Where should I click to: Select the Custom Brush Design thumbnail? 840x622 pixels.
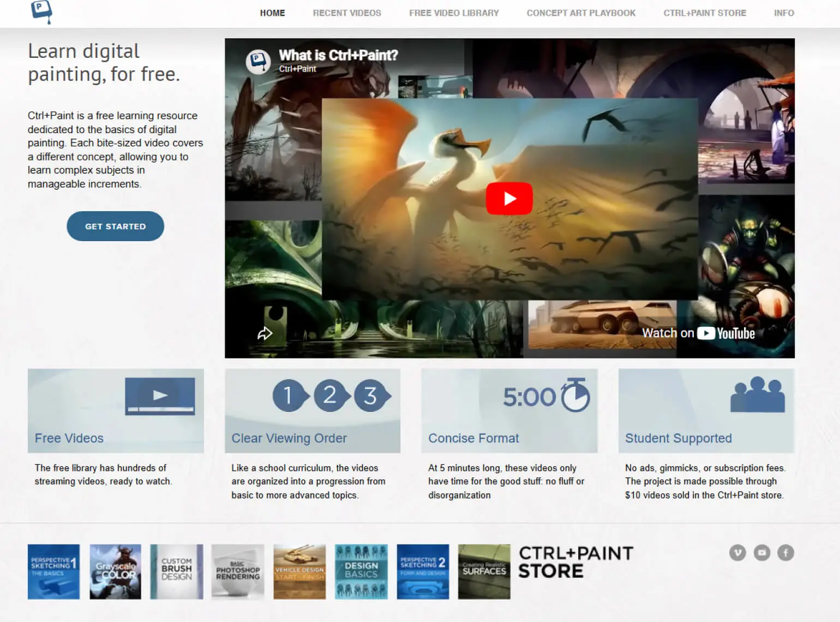click(x=177, y=572)
